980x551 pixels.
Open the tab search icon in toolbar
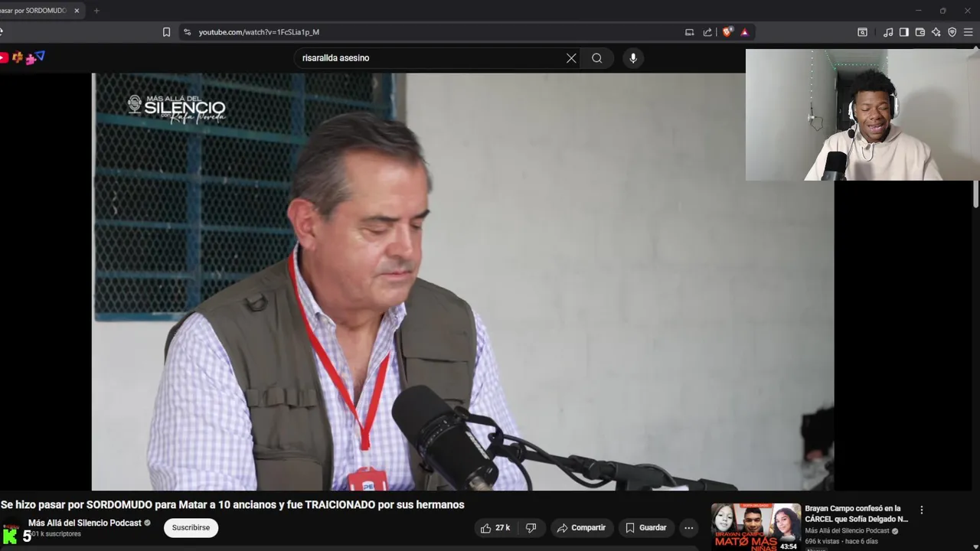pos(862,32)
